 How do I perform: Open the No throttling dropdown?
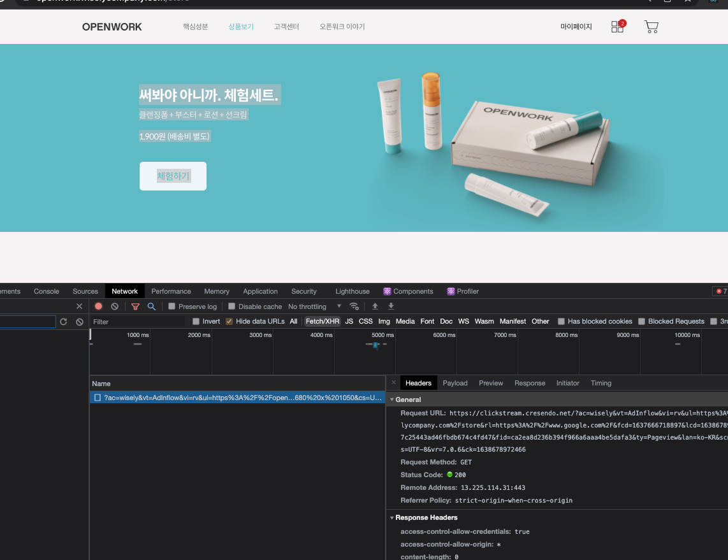pyautogui.click(x=314, y=306)
